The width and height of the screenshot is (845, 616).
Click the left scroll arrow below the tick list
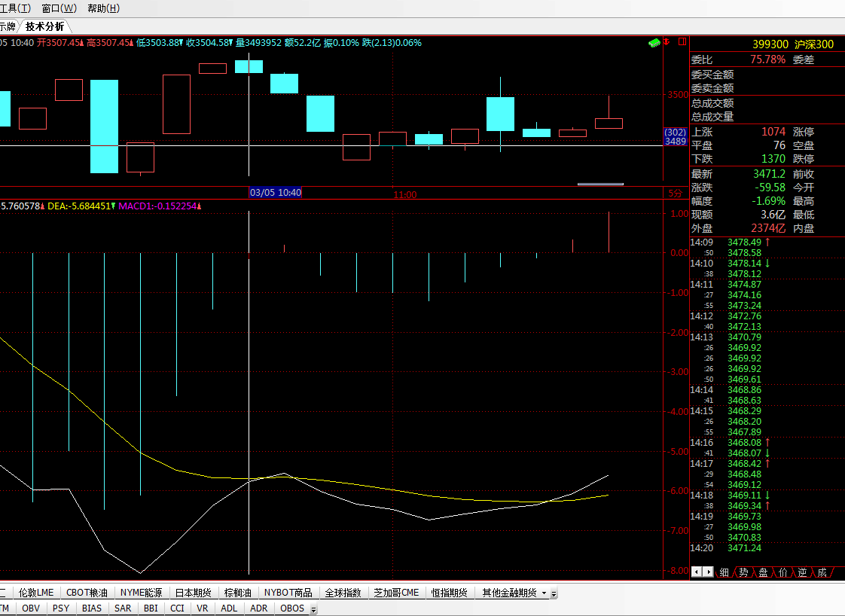point(697,572)
